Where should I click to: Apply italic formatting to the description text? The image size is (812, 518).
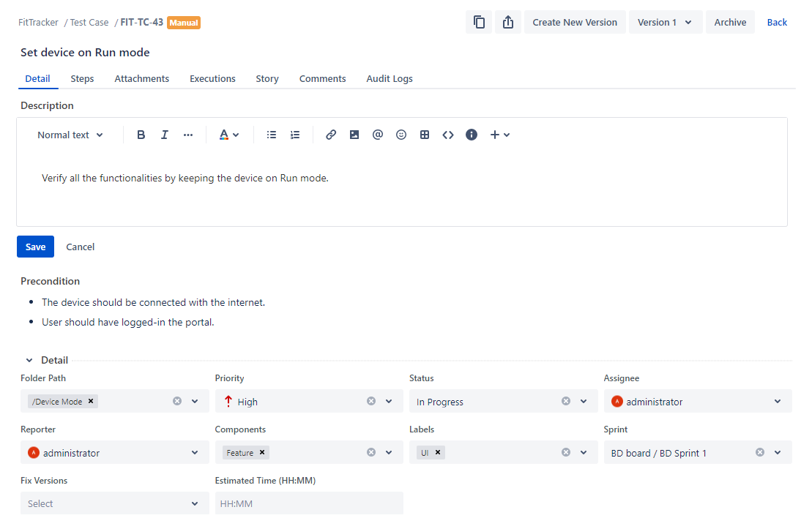(x=165, y=135)
